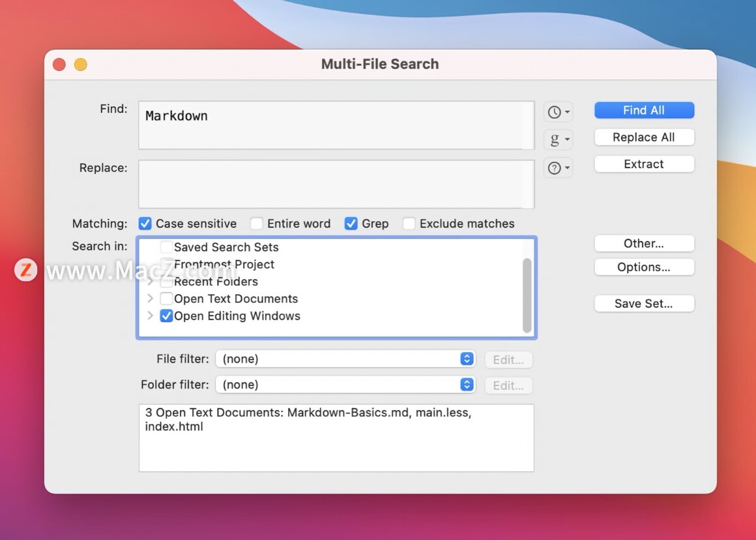756x540 pixels.
Task: Click the open documents summary text box
Action: point(336,438)
